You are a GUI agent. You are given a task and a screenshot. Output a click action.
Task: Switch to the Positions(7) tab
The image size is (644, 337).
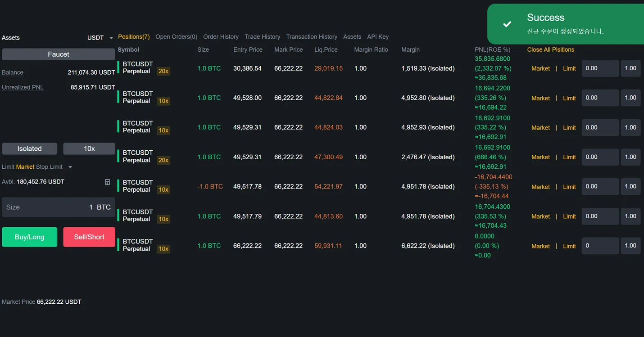tap(134, 37)
